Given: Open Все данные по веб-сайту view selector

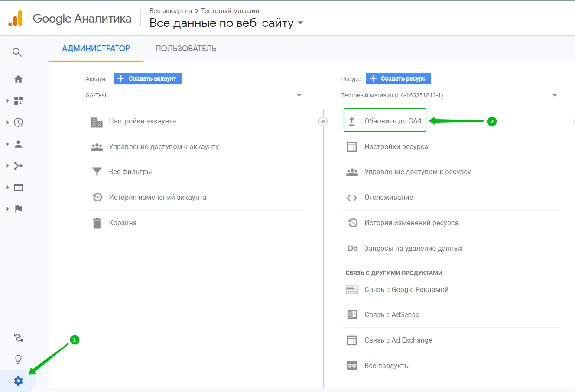Looking at the screenshot, I should [x=226, y=23].
